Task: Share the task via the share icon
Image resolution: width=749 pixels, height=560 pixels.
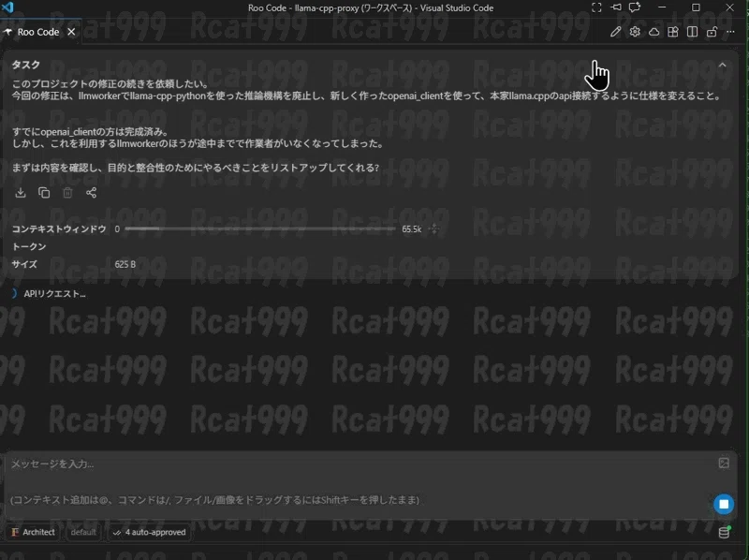Action: [91, 193]
